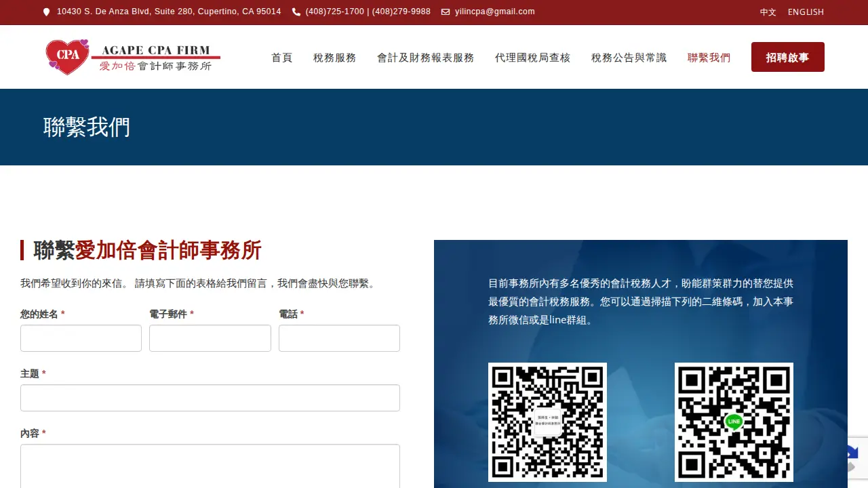This screenshot has height=488, width=868.
Task: Open the WeChat QR code image
Action: 547,422
